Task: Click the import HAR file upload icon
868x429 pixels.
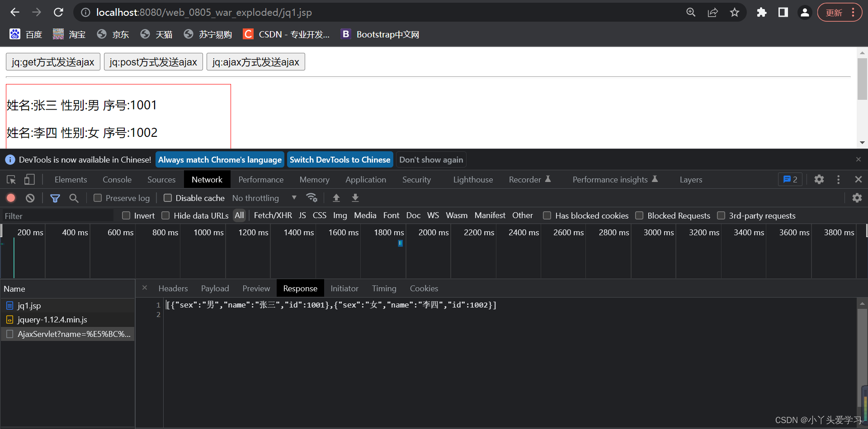Action: click(x=336, y=198)
